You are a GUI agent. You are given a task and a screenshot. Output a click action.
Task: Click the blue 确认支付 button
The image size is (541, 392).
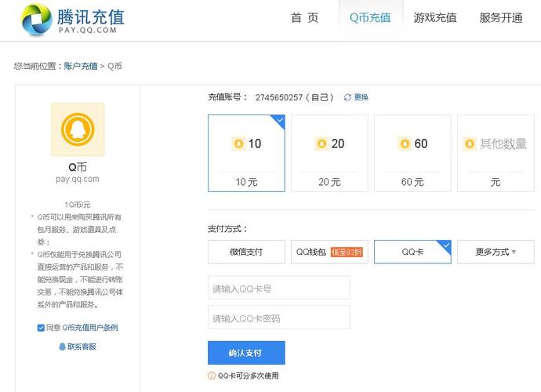pos(246,353)
